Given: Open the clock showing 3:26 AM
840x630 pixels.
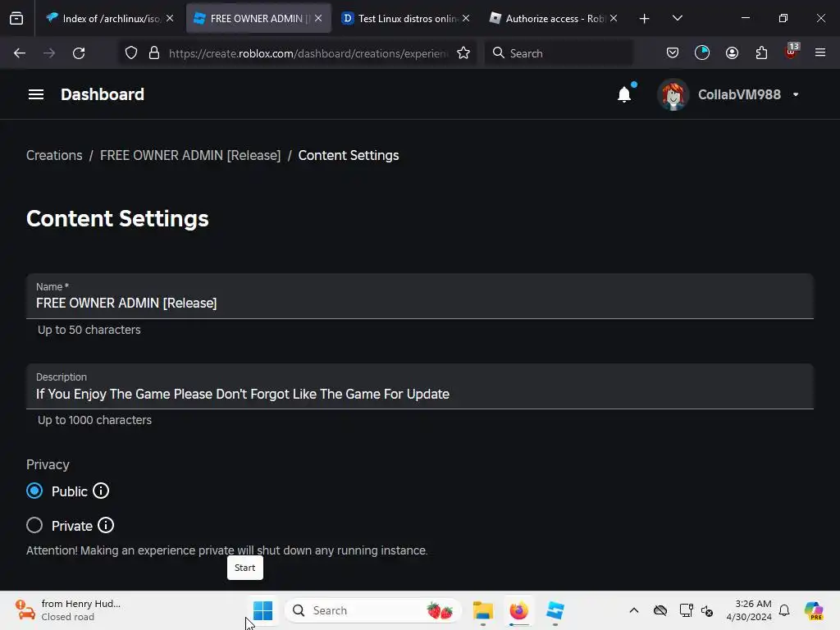Looking at the screenshot, I should click(749, 610).
